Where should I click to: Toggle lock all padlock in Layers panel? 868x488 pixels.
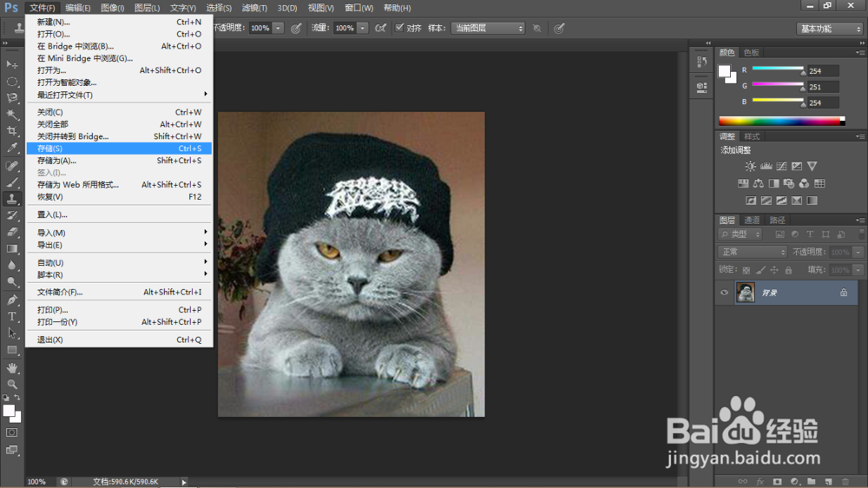788,270
